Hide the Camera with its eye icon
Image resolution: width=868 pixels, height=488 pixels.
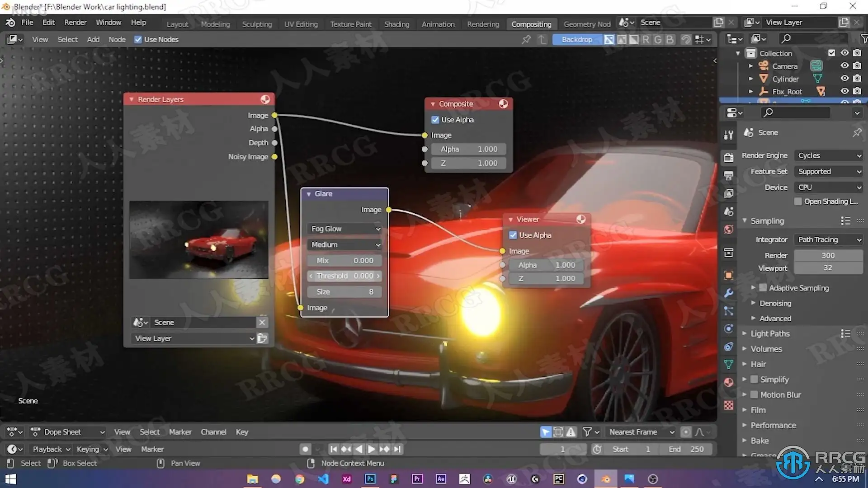[x=844, y=66]
